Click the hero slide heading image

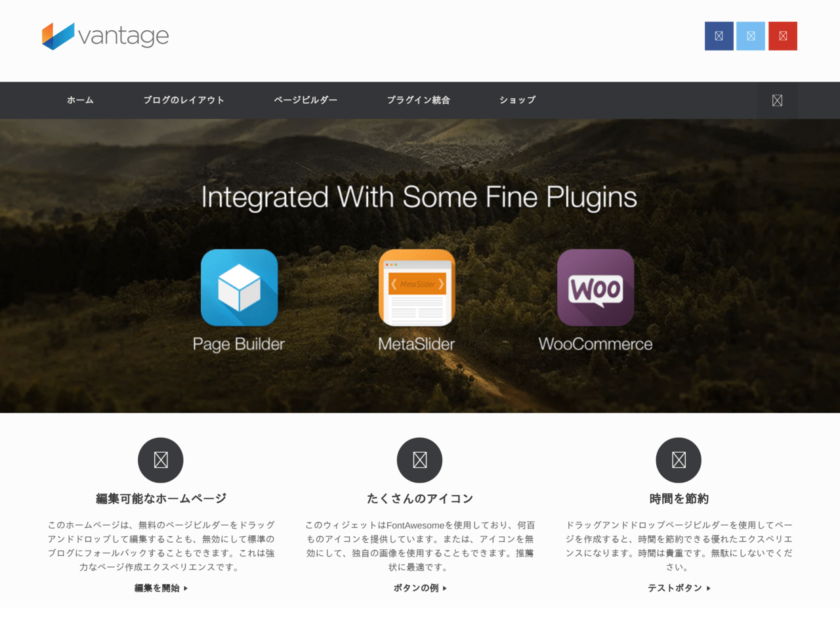tap(419, 198)
